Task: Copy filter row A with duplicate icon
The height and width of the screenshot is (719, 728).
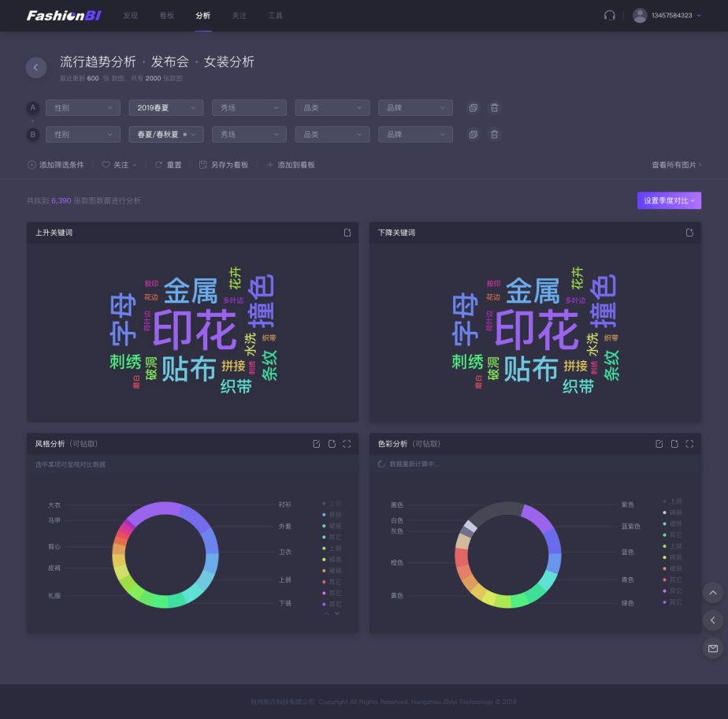Action: [473, 108]
